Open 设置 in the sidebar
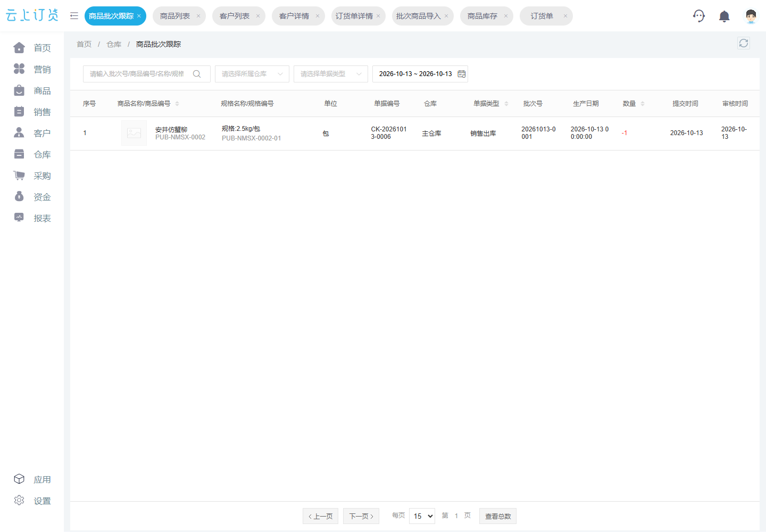The width and height of the screenshot is (766, 532). tap(32, 501)
